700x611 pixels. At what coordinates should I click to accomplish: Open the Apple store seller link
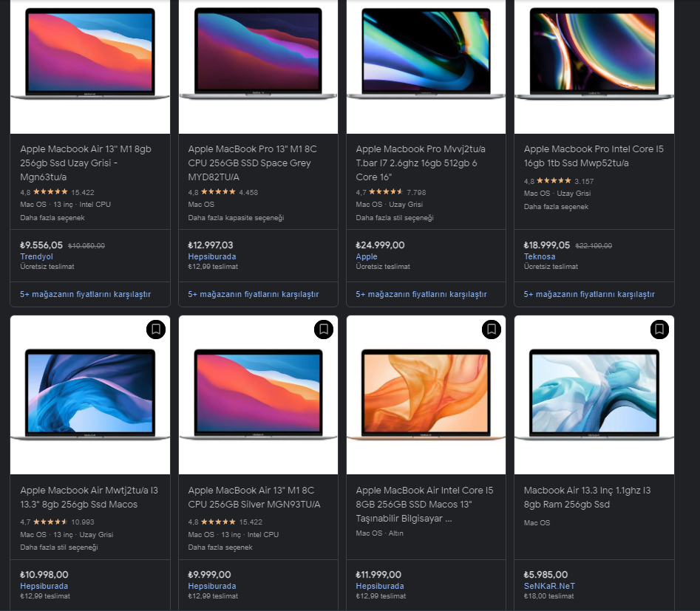[367, 256]
